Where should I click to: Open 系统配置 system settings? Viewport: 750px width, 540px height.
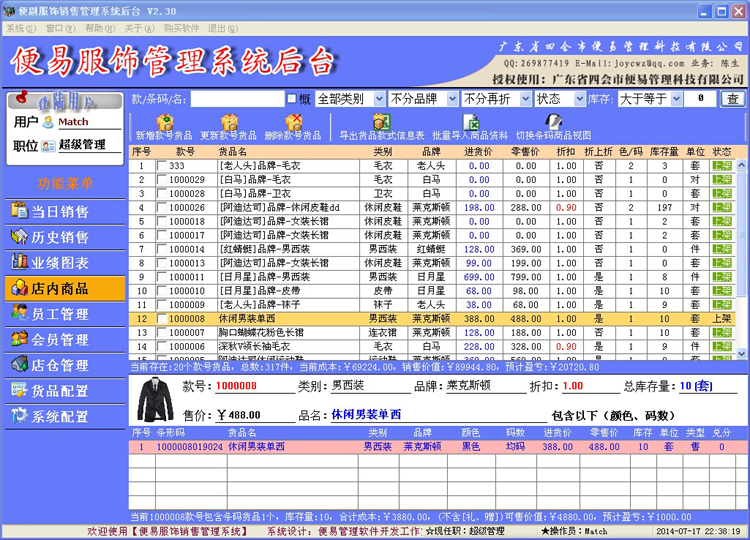(65, 417)
